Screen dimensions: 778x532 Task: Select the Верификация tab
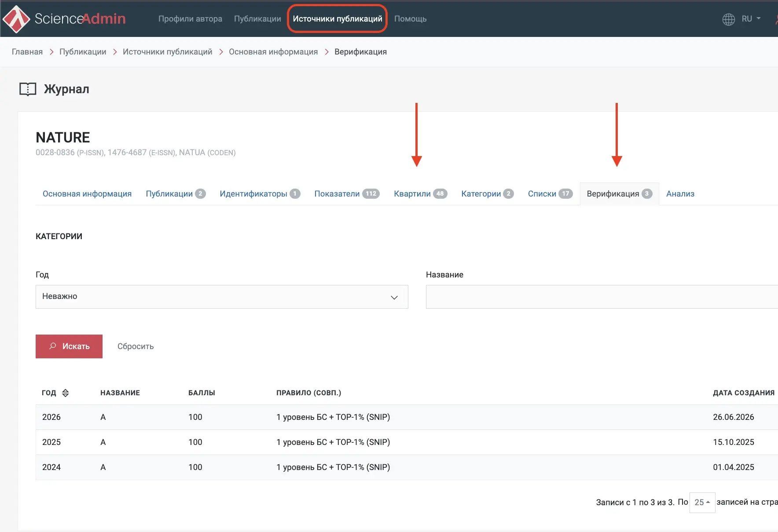coord(619,194)
